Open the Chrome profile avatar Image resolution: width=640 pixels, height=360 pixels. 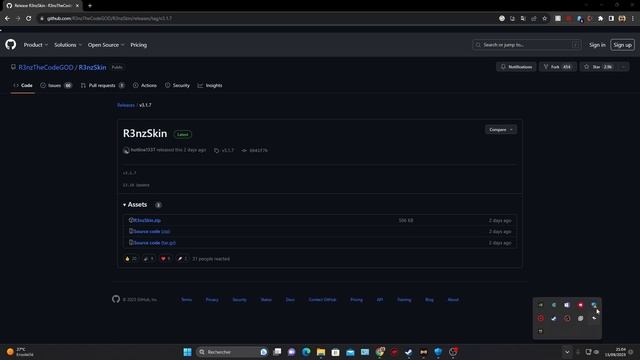pos(622,18)
